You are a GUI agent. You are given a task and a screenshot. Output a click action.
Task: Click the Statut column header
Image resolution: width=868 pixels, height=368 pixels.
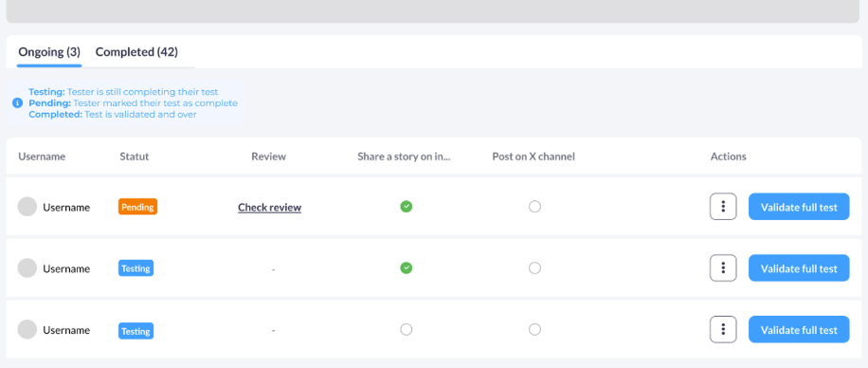click(135, 156)
